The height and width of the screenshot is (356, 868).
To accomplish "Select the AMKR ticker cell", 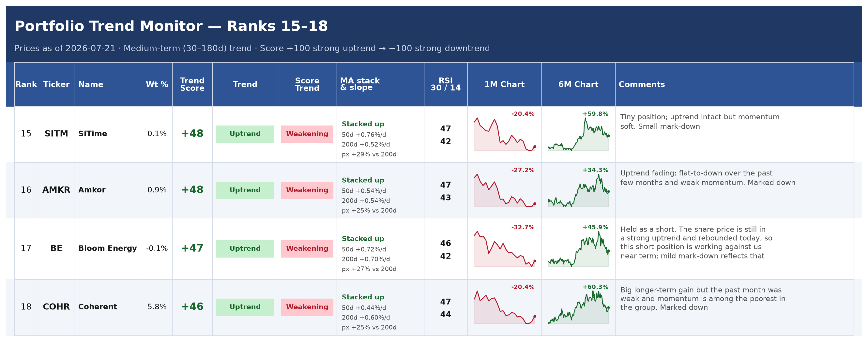I will coord(56,190).
